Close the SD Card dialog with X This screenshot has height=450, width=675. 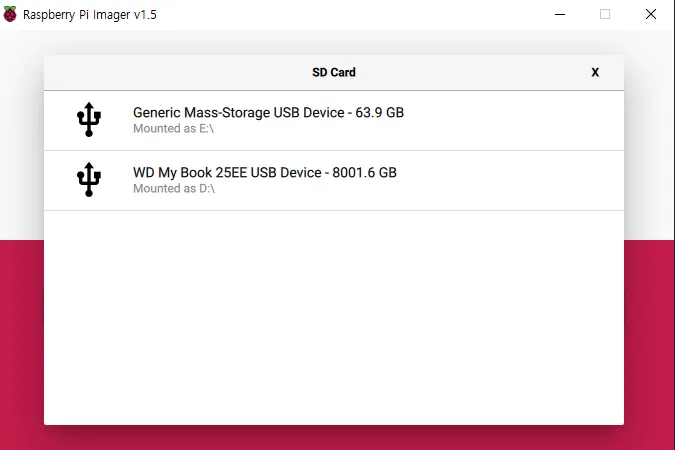[595, 72]
